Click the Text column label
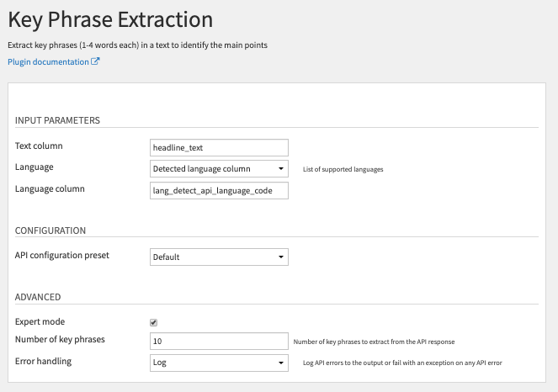Viewport: 558px width, 392px height. pos(39,146)
